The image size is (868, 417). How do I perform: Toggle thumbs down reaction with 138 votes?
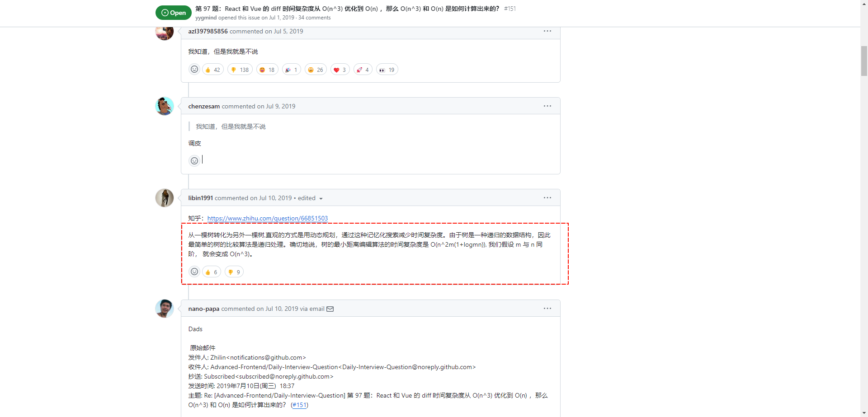[x=240, y=70]
